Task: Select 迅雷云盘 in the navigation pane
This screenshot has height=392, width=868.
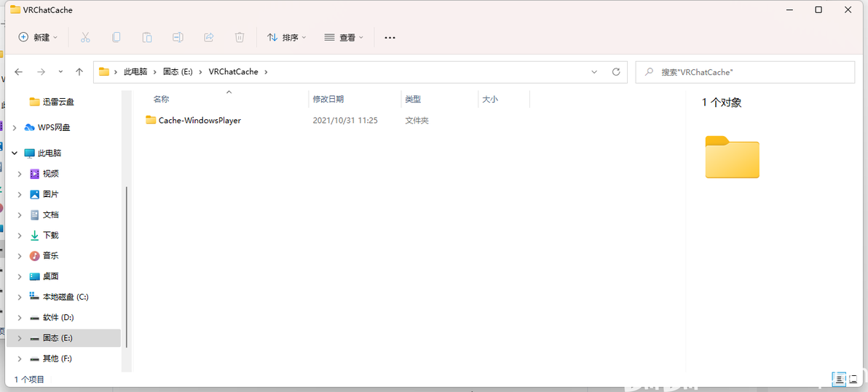Action: click(52, 102)
